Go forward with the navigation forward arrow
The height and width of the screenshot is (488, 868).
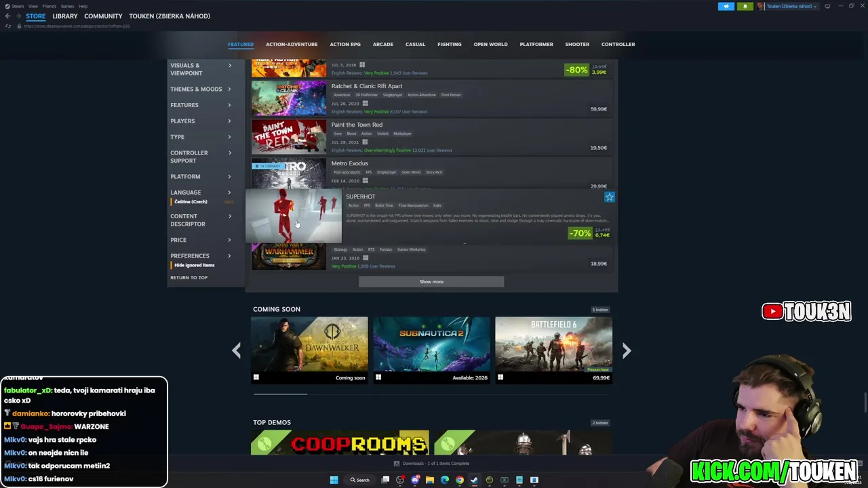[x=18, y=16]
